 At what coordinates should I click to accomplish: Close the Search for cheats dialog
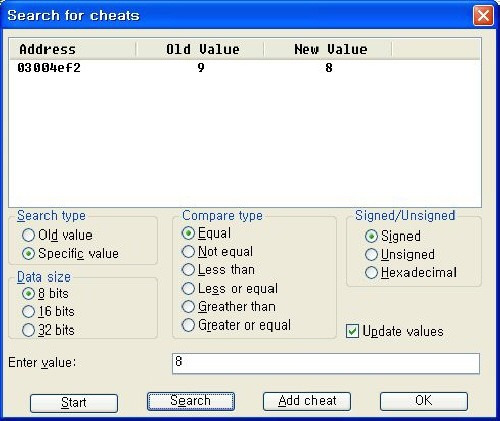pos(483,15)
